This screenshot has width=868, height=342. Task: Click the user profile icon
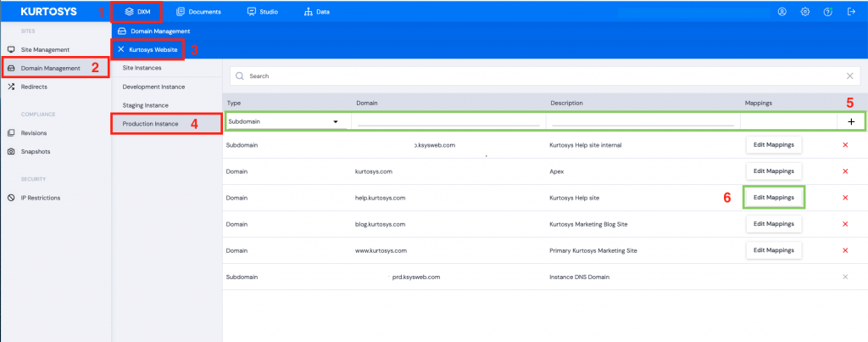[782, 12]
